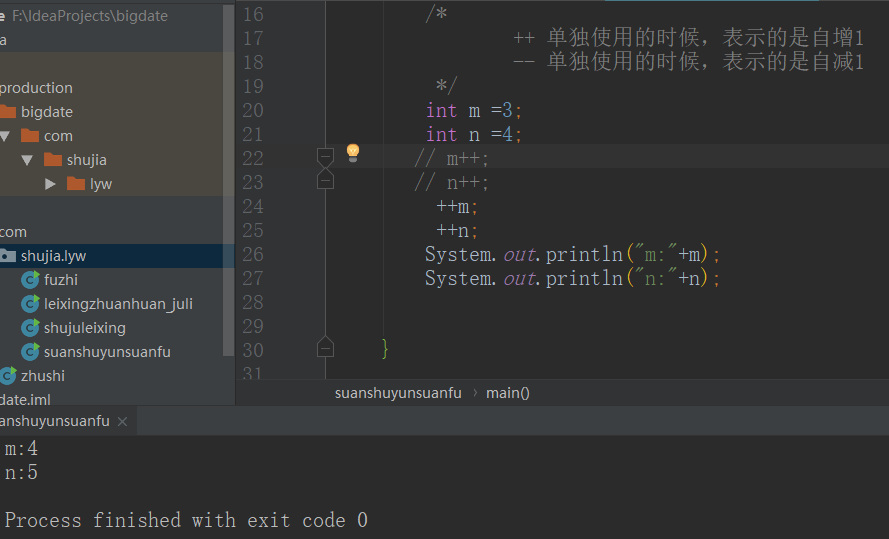Click the '++m;' statement
This screenshot has height=539, width=889.
[x=457, y=206]
